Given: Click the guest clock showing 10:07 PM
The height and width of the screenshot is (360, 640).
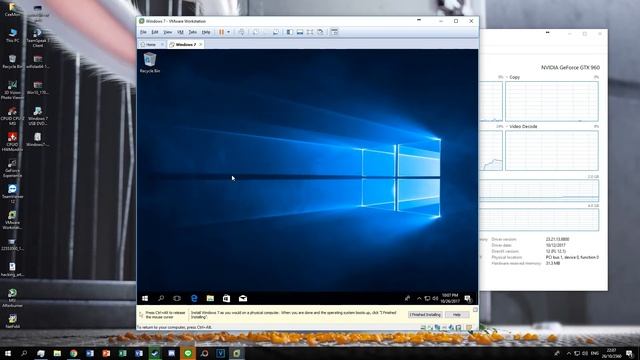Looking at the screenshot, I should point(450,298).
